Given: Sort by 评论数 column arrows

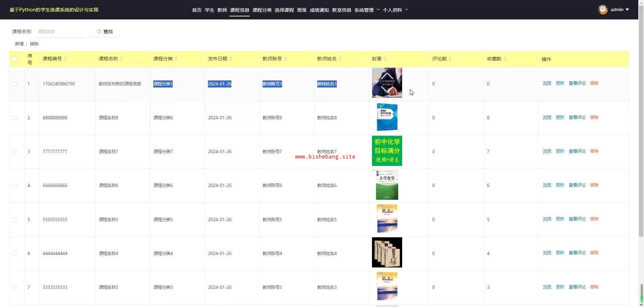Looking at the screenshot, I should tap(450, 59).
